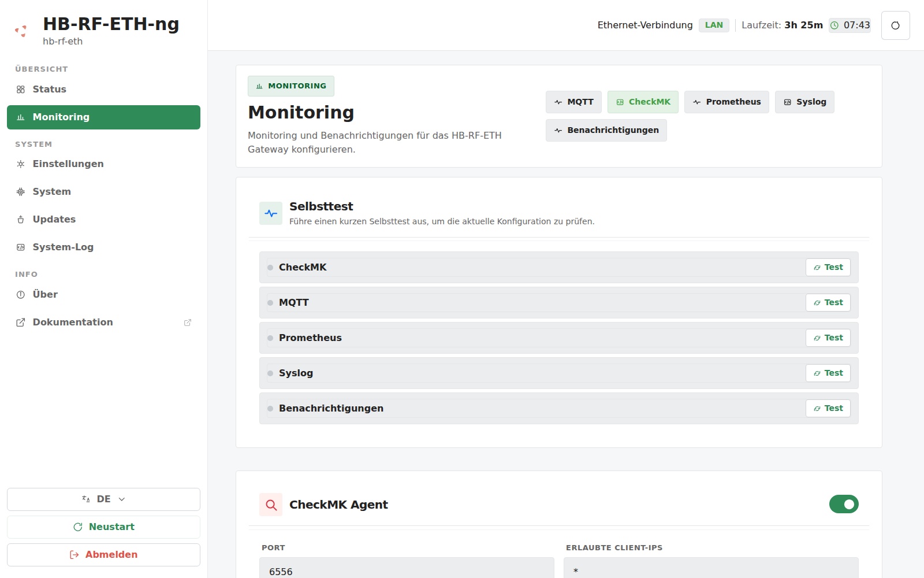924x578 pixels.
Task: Click the Selbsttest pulse icon
Action: 271,213
